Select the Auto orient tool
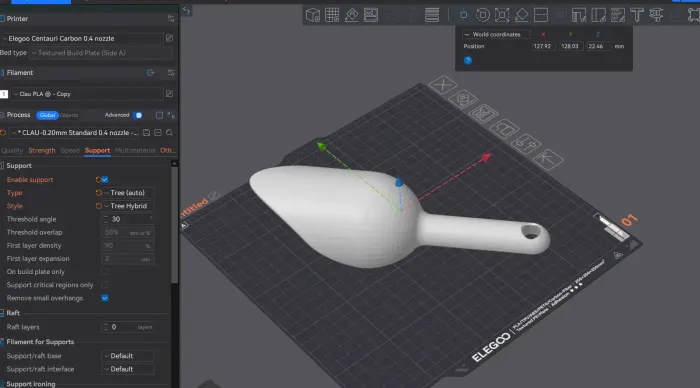This screenshot has height=388, width=700. 351,15
